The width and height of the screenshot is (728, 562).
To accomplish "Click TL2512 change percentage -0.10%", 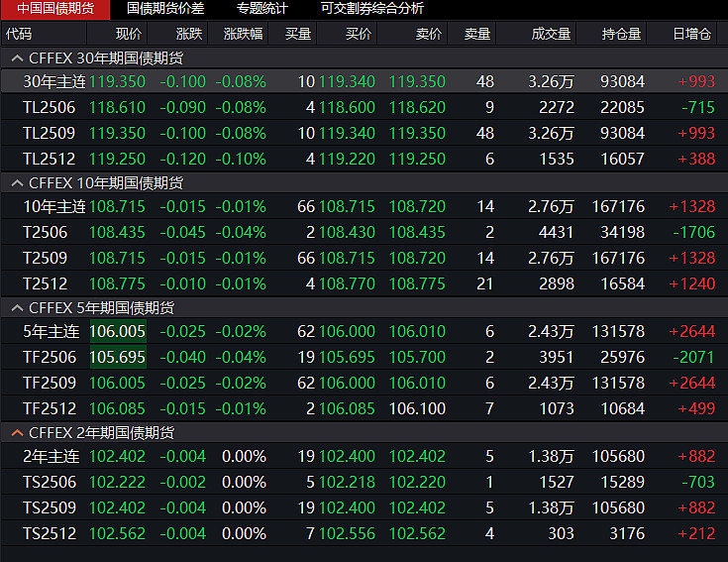I will click(241, 160).
